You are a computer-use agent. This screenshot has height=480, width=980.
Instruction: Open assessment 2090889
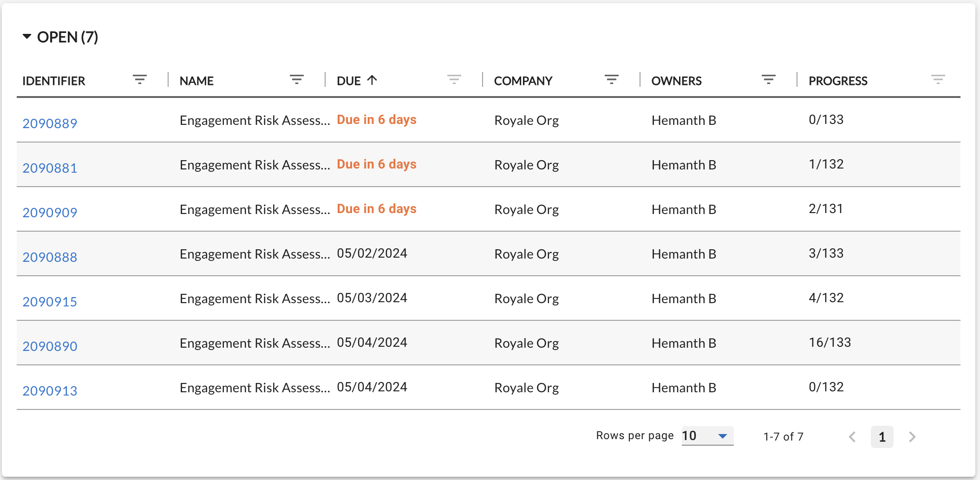(x=50, y=123)
